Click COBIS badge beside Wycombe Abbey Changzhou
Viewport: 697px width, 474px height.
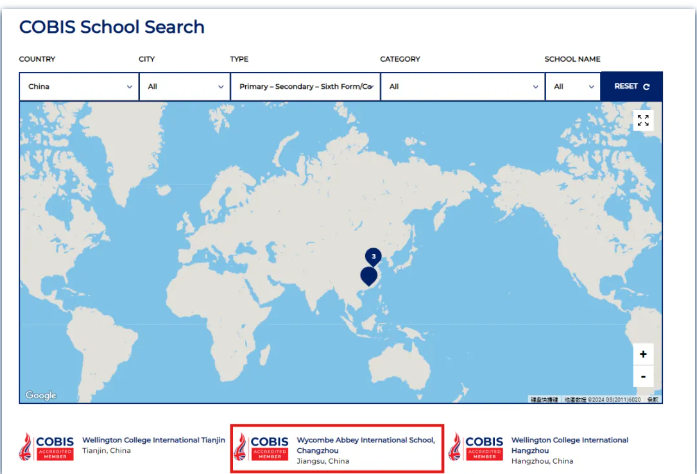261,447
